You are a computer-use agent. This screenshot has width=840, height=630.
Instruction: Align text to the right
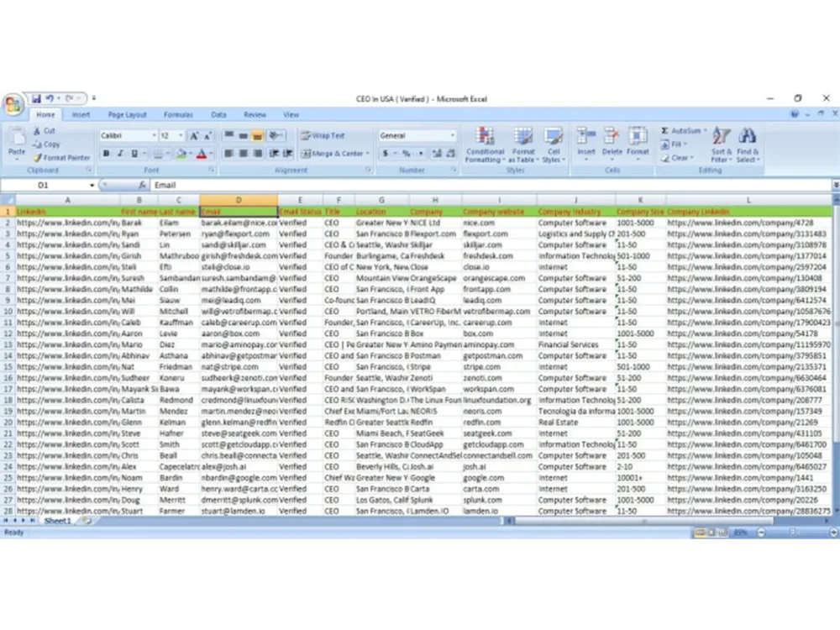pos(258,154)
